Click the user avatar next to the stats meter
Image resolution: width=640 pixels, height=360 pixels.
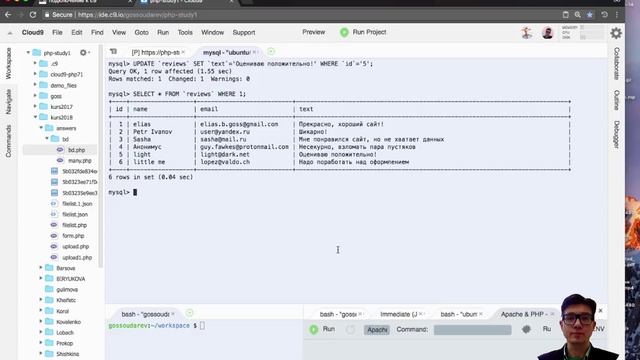click(547, 33)
